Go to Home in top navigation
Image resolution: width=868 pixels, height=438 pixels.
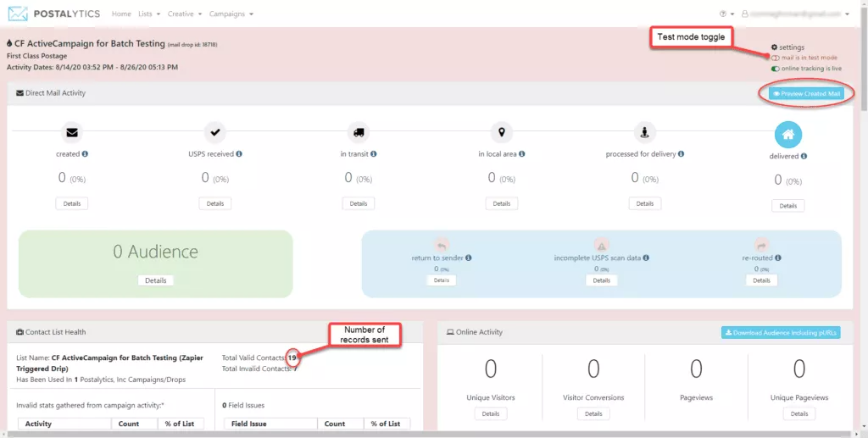(121, 14)
